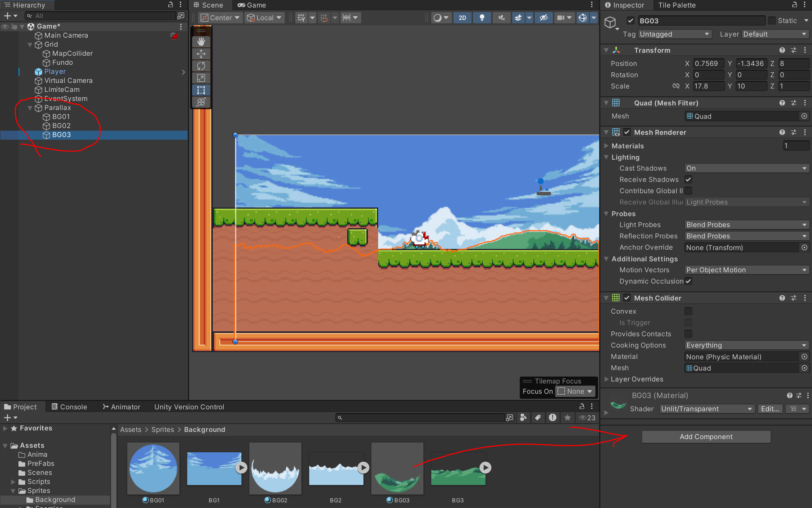Select the Scale tool
The width and height of the screenshot is (812, 508).
(201, 78)
